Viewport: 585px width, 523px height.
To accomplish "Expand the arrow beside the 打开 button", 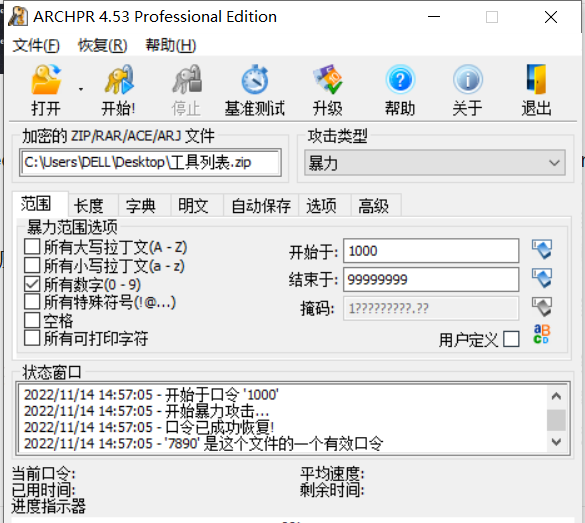I will 81,89.
